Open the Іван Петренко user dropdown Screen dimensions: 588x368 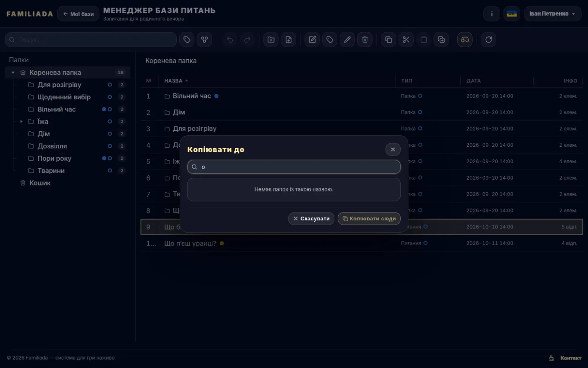pyautogui.click(x=553, y=14)
